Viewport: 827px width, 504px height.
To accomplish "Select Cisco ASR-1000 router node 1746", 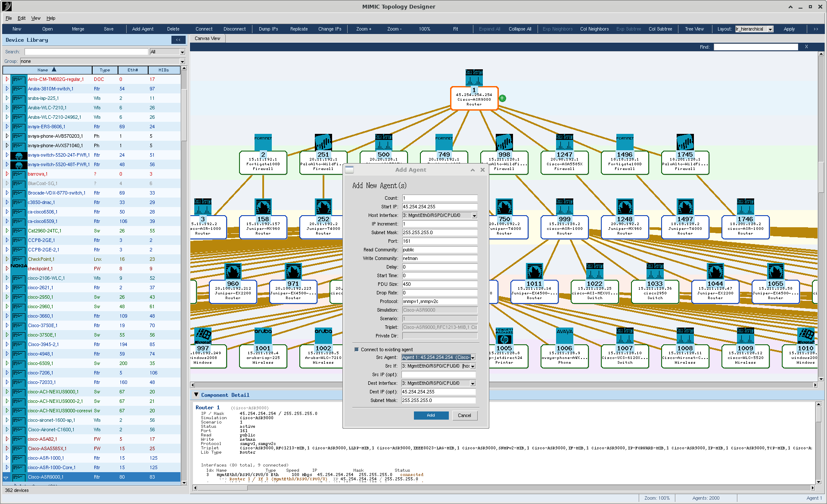I will click(x=745, y=226).
